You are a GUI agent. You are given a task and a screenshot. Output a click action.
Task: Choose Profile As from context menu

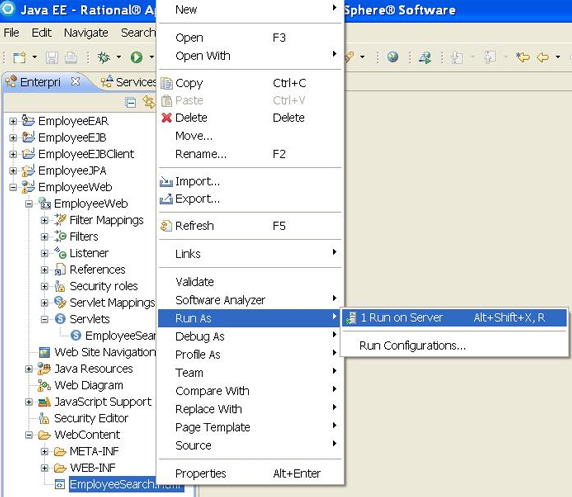tap(250, 355)
